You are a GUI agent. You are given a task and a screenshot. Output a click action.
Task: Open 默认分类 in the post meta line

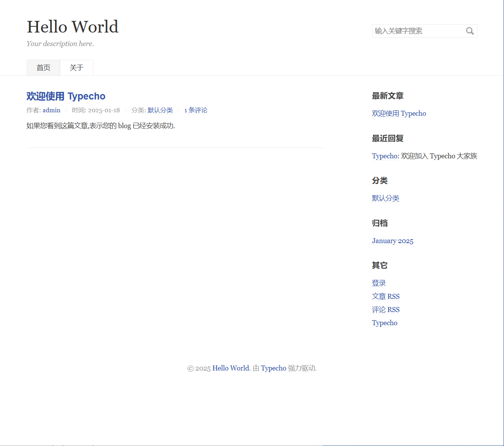(160, 110)
